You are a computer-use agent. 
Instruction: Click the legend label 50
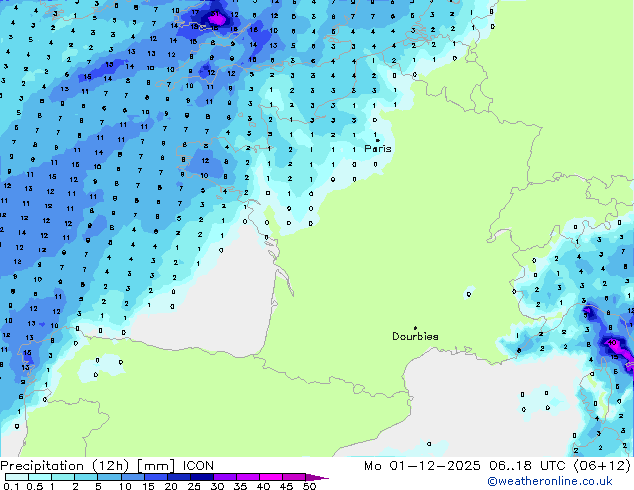coord(310,486)
